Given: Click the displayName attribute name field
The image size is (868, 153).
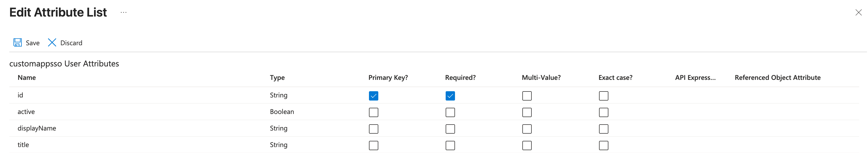Looking at the screenshot, I should [37, 128].
